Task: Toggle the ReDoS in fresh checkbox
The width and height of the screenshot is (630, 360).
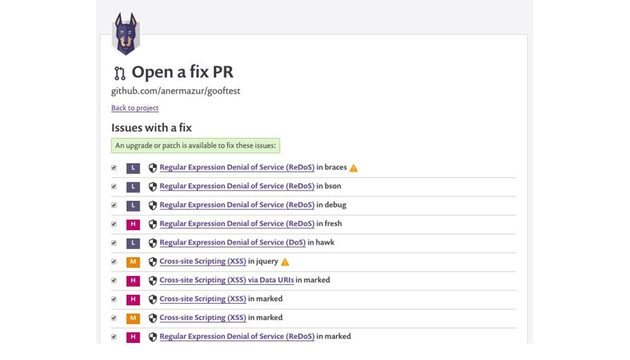Action: (114, 224)
